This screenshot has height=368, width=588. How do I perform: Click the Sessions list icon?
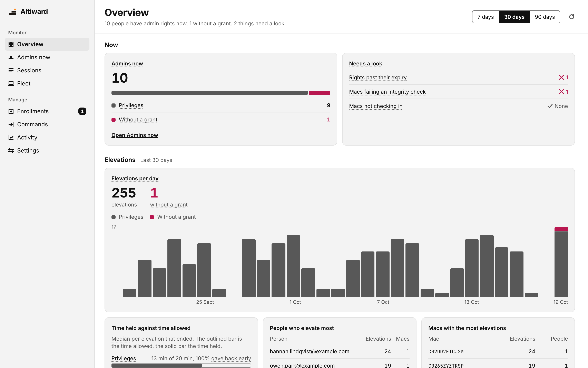click(x=11, y=70)
